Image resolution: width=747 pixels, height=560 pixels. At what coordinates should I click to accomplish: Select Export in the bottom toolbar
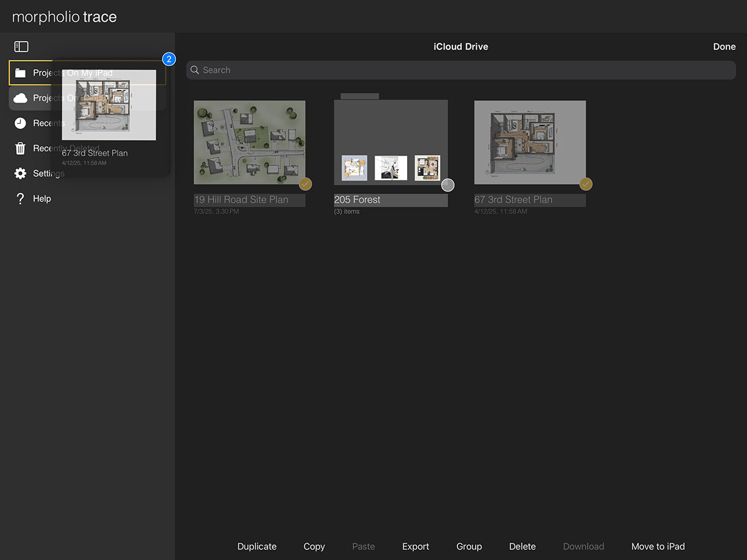click(415, 546)
